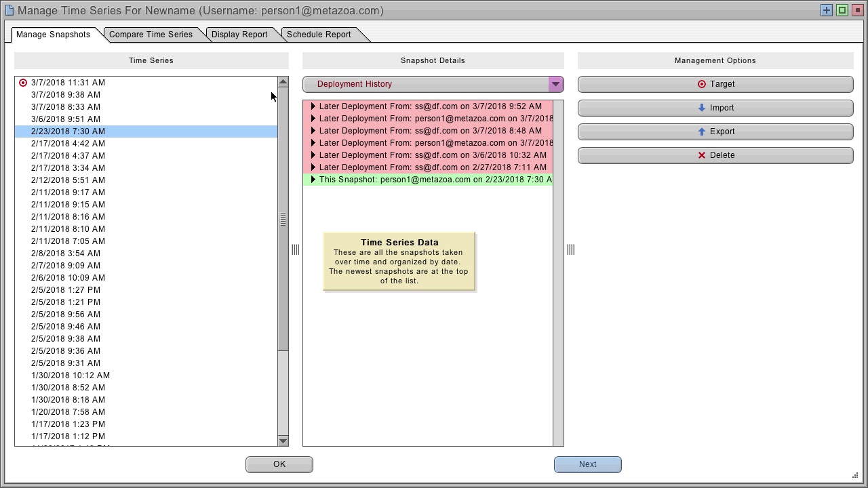Select snapshot 2/11/2018 9:17 AM
The width and height of the screenshot is (868, 488).
pyautogui.click(x=146, y=192)
